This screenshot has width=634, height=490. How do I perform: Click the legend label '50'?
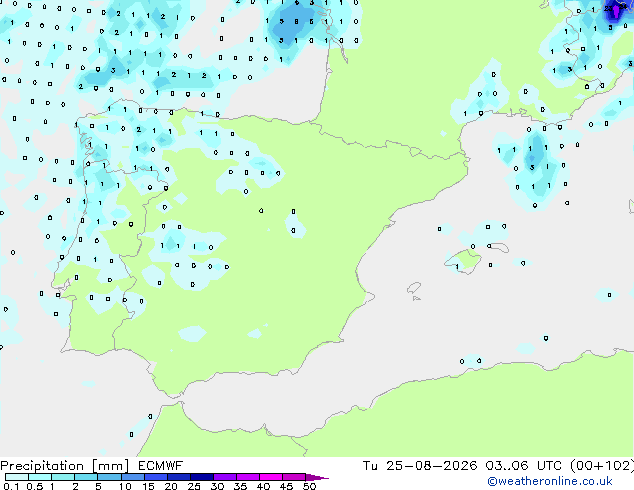click(x=309, y=486)
